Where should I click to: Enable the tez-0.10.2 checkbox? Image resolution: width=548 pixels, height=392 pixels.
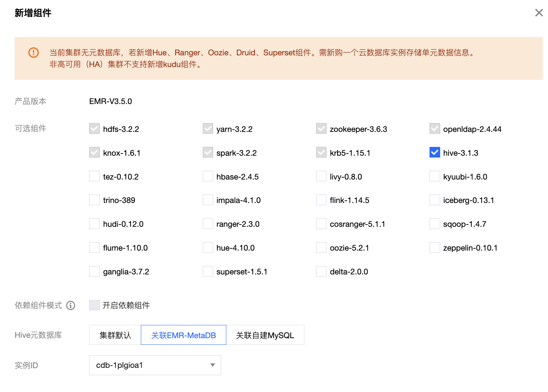point(95,177)
